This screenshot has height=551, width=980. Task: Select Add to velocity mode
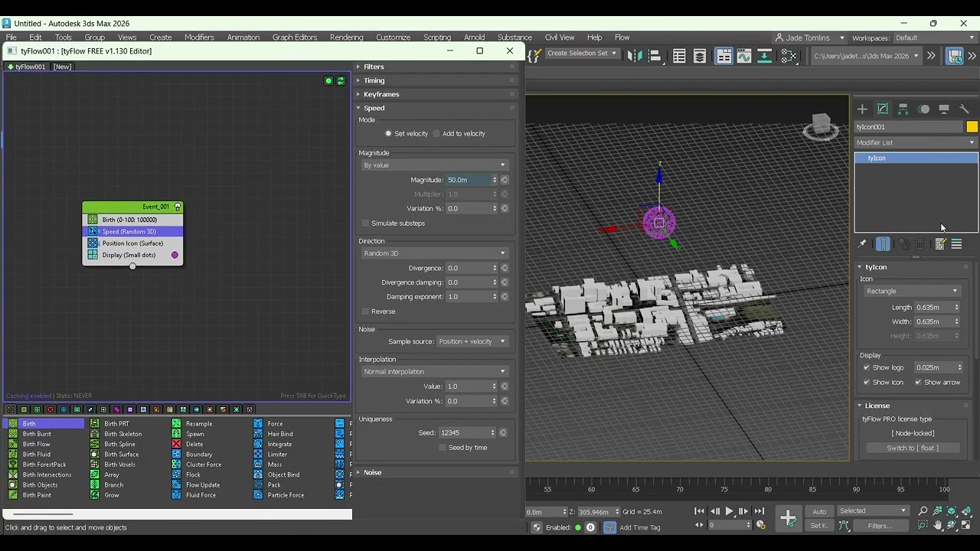pyautogui.click(x=459, y=134)
